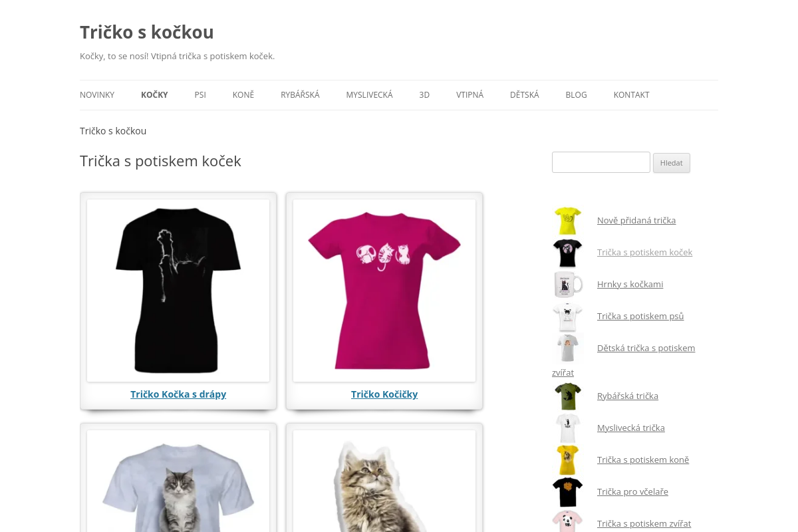Click the green shirt icon beside Rybářská trička
This screenshot has height=532, width=798.
[x=568, y=396]
